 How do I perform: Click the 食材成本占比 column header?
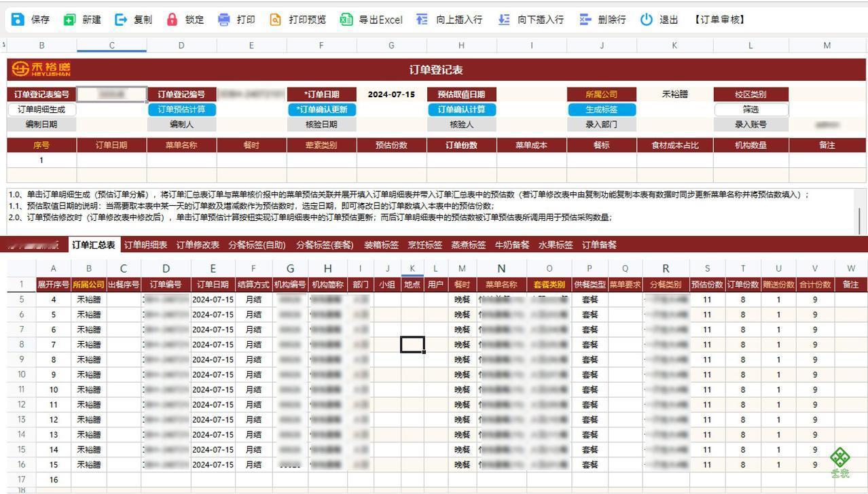coord(674,145)
